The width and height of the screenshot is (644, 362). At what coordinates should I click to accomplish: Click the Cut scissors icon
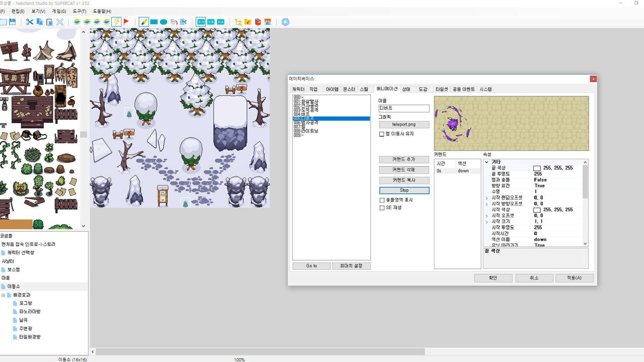click(30, 22)
